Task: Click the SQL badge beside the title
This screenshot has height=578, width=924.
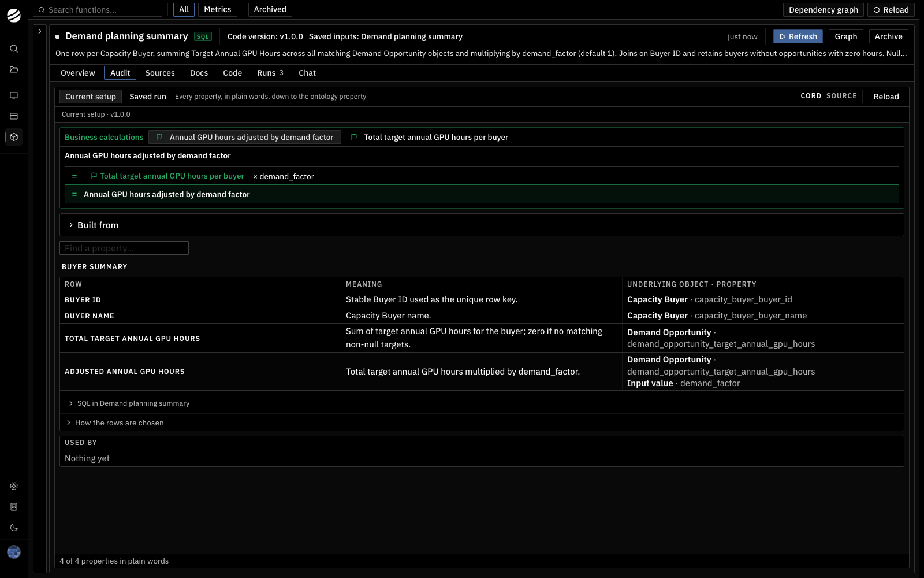Action: click(x=203, y=36)
